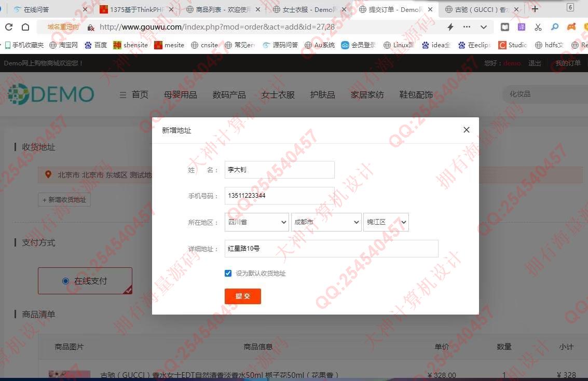
Task: Open a new browser tab
Action: [x=535, y=9]
